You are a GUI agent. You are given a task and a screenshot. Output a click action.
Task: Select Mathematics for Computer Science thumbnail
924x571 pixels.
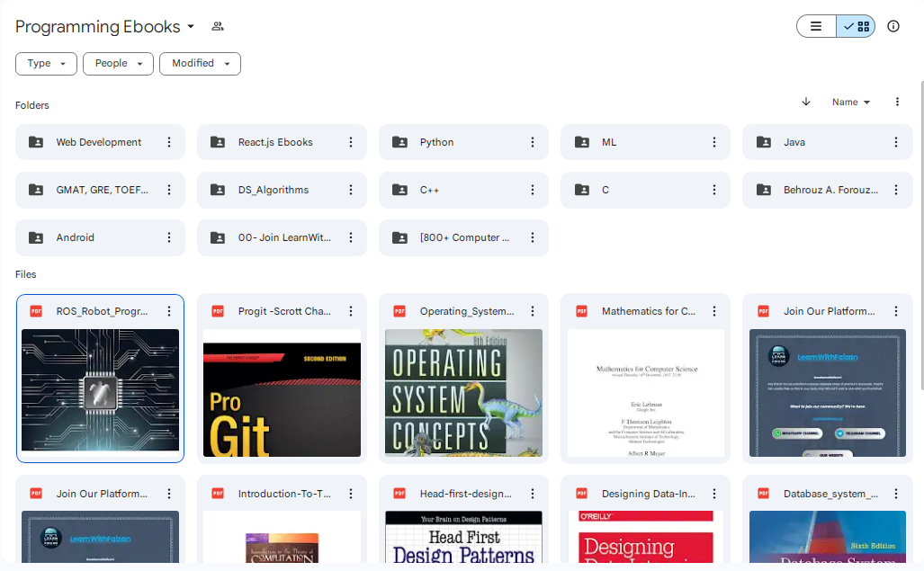645,393
